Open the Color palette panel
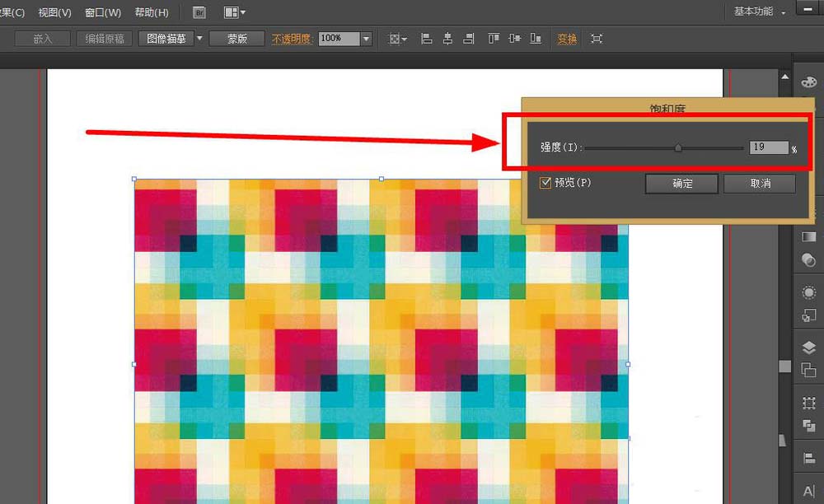Viewport: 824px width, 504px height. click(809, 82)
